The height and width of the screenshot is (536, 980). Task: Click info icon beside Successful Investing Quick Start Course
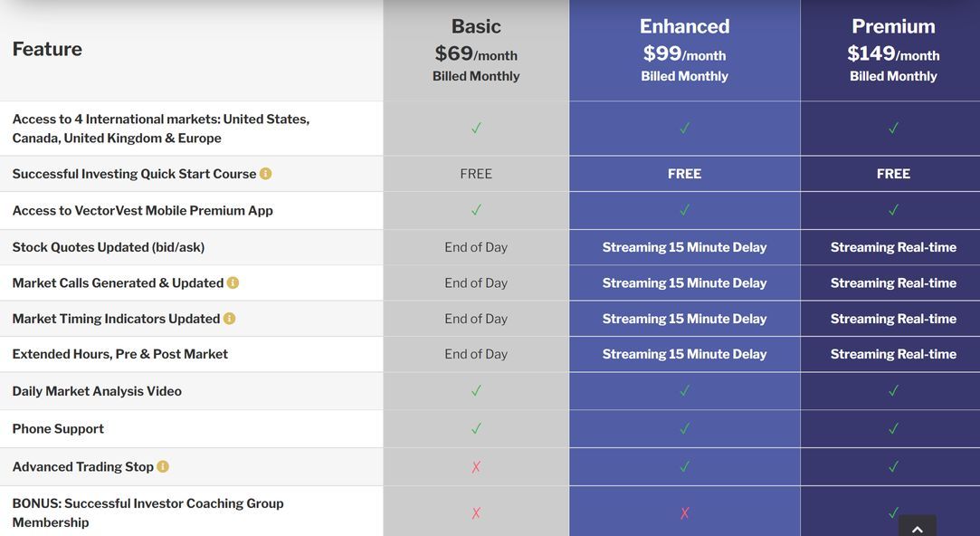coord(265,174)
